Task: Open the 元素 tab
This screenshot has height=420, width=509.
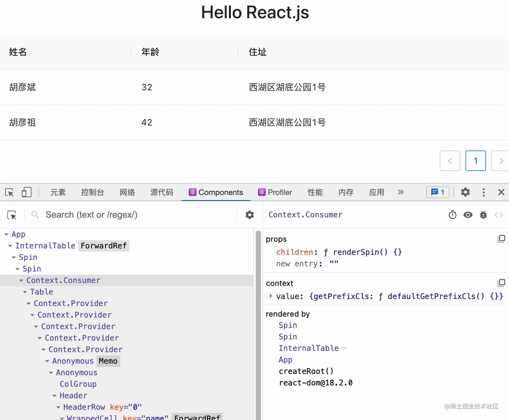Action: pyautogui.click(x=58, y=192)
